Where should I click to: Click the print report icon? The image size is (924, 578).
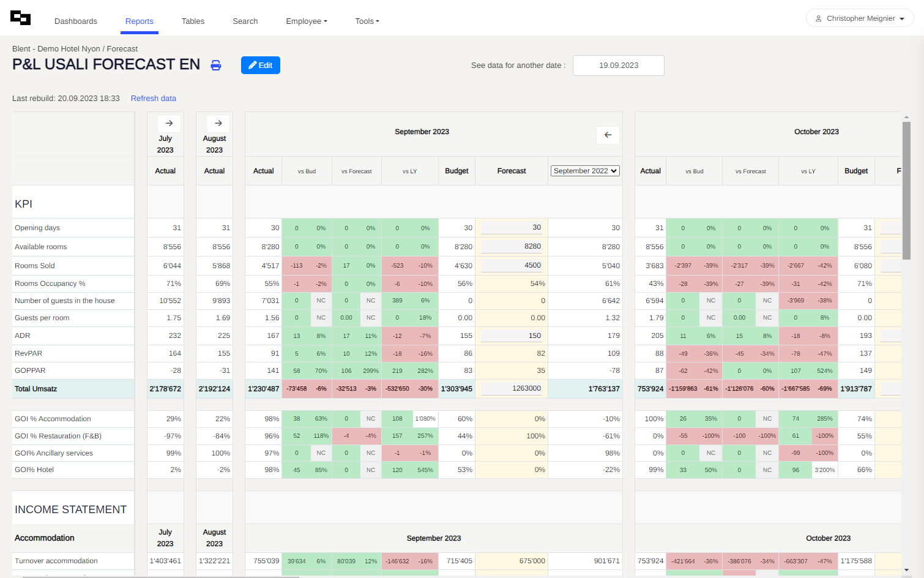[x=216, y=66]
